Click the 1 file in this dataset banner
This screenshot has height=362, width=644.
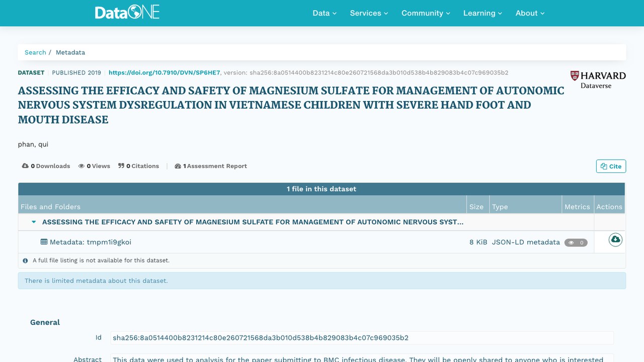321,189
